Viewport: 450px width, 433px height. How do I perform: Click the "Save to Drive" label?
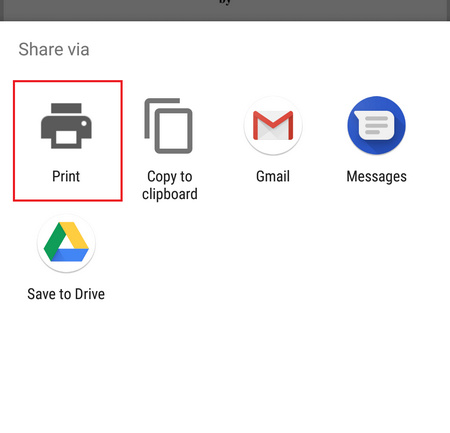coord(66,294)
